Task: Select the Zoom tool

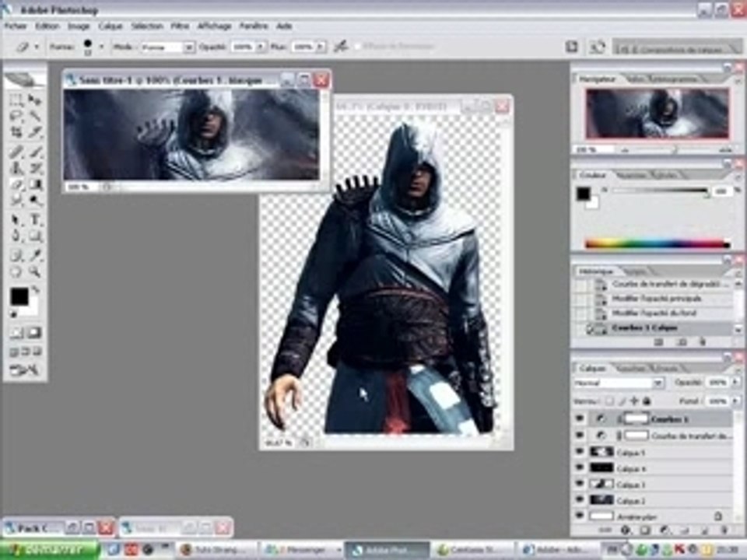Action: point(34,272)
